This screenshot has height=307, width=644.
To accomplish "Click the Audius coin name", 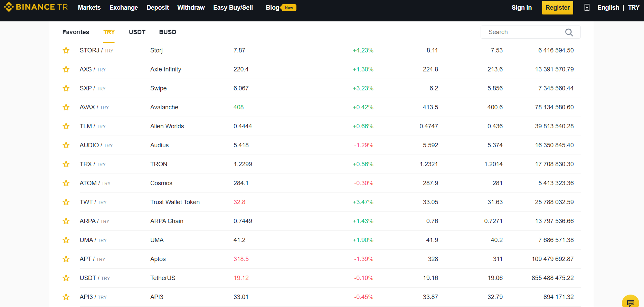I will click(x=159, y=145).
